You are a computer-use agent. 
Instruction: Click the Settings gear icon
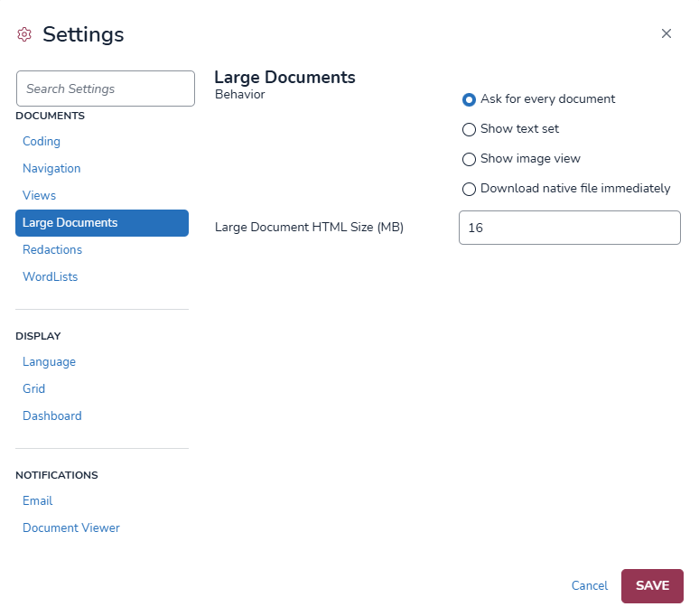click(24, 34)
